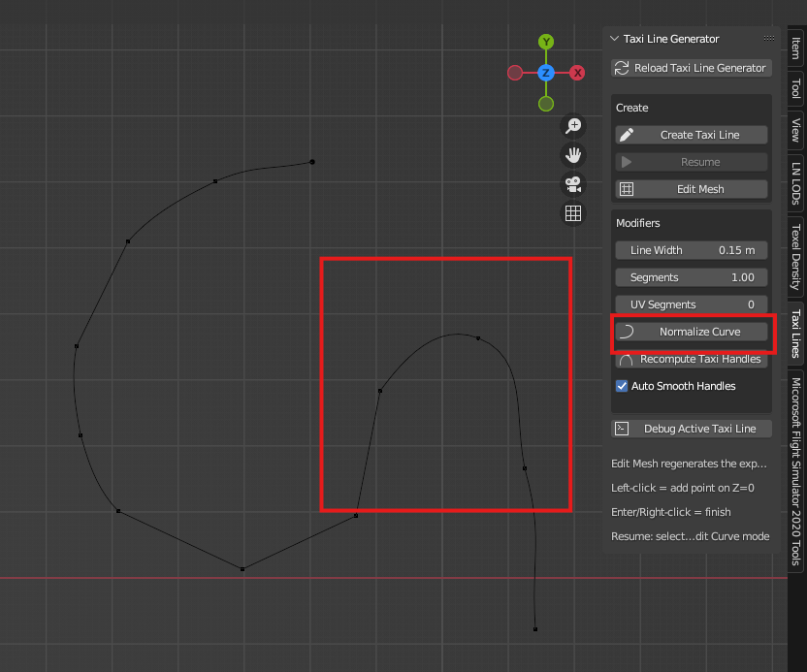The image size is (807, 672).
Task: Click the Line Width value field
Action: 691,250
